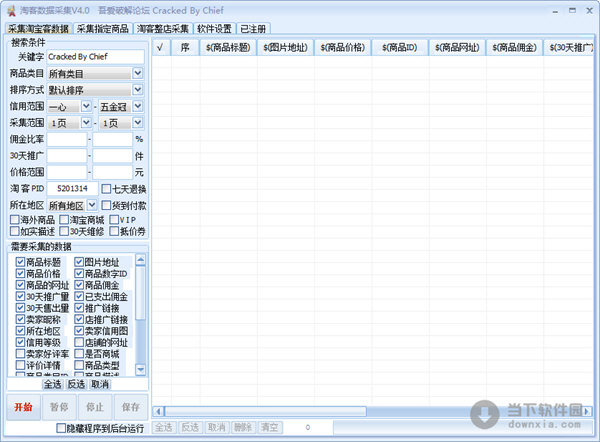Open the 采集指定商品 tab

(103, 29)
